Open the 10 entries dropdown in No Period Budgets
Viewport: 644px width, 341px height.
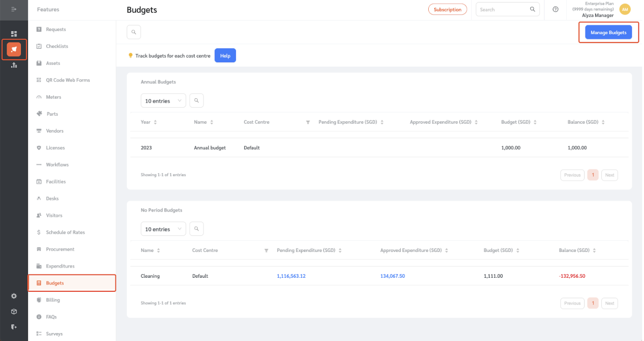163,229
